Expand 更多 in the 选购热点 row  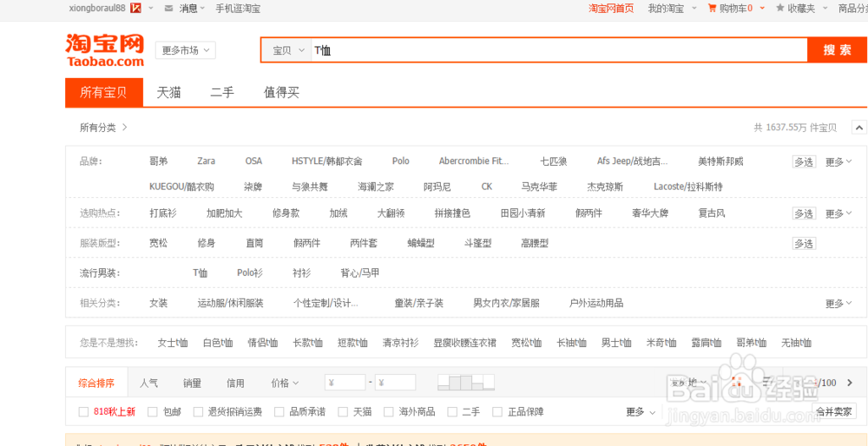coord(838,213)
